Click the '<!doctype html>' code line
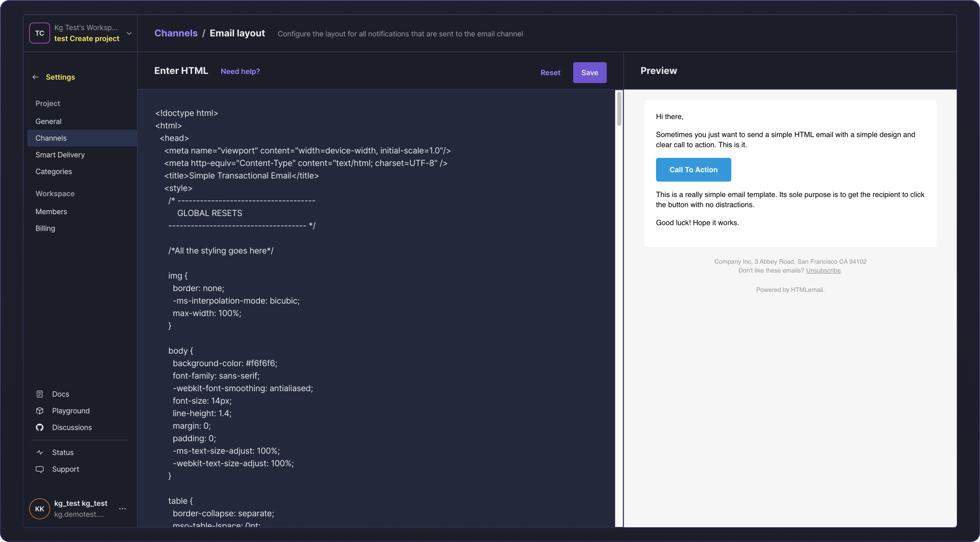This screenshot has height=542, width=980. click(187, 113)
